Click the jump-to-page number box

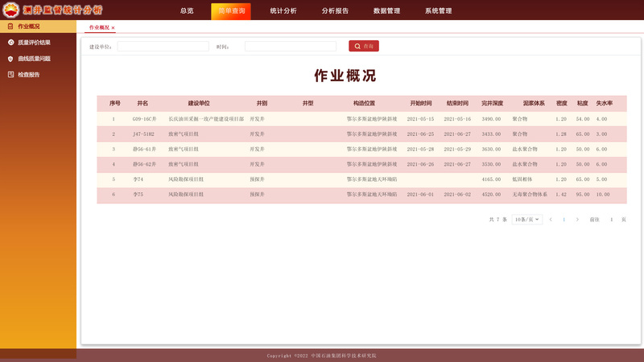tap(611, 220)
